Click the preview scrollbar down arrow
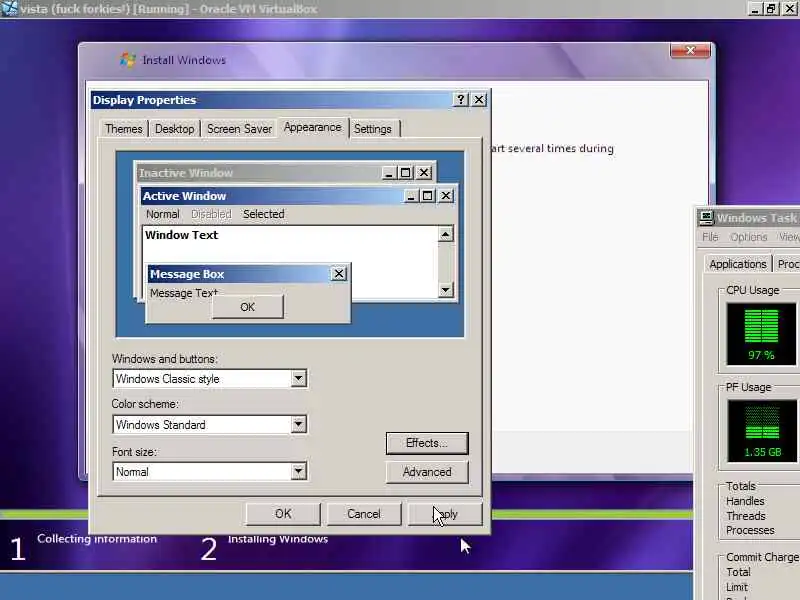800x600 pixels. [x=445, y=290]
